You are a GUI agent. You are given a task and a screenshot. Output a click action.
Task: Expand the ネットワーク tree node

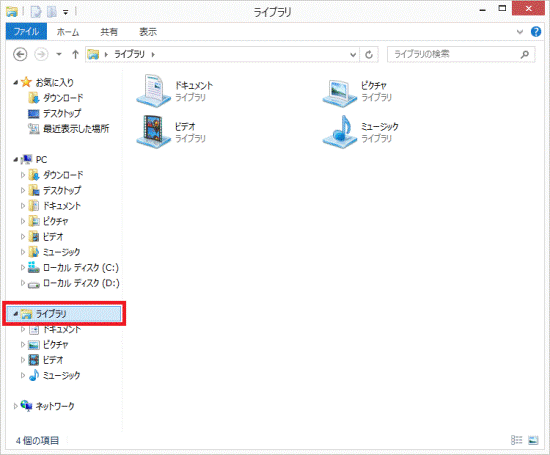click(15, 406)
